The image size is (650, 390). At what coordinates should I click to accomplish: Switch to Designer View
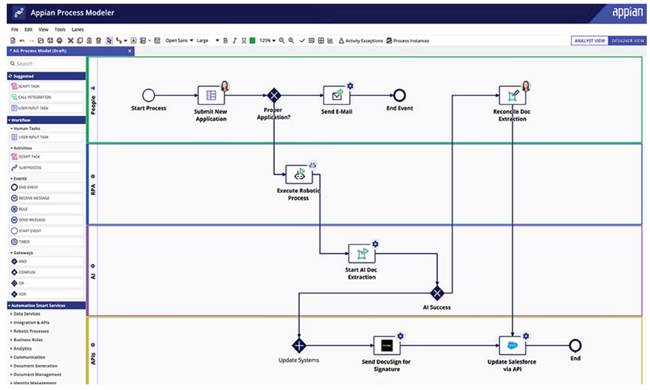point(628,41)
